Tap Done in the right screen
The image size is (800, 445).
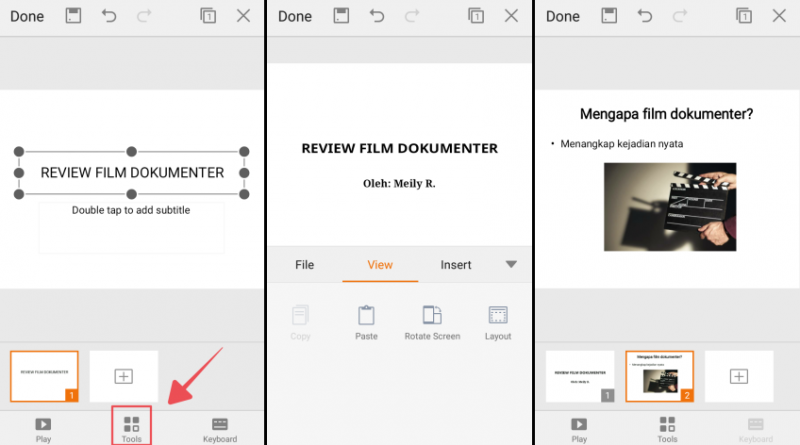click(x=563, y=16)
